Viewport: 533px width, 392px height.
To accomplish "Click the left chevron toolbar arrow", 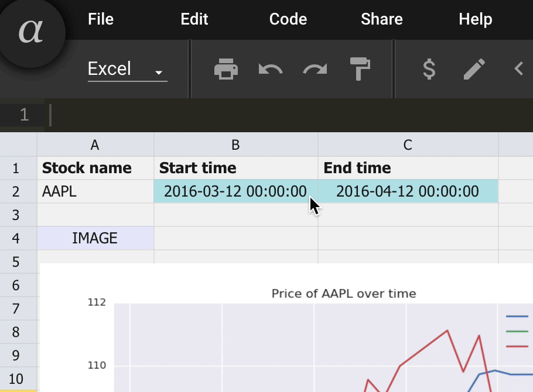I will (x=518, y=69).
